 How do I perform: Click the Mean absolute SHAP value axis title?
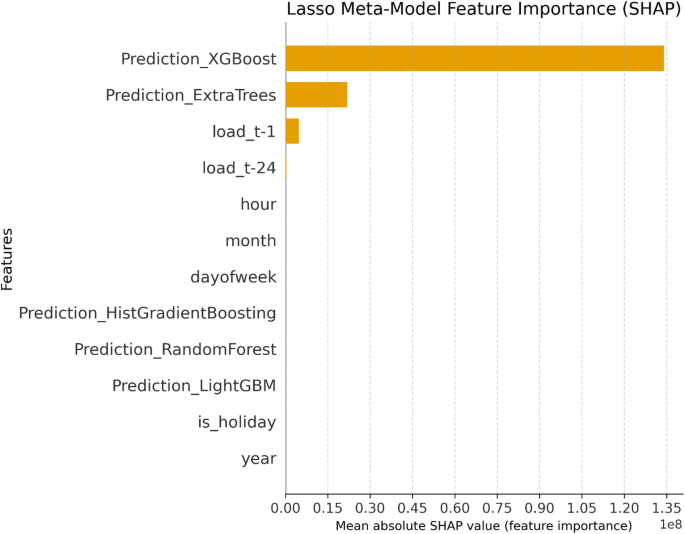(x=483, y=525)
